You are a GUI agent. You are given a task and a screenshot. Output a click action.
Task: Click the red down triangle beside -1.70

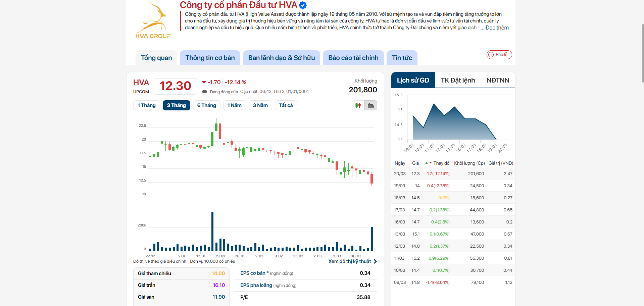[x=204, y=82]
